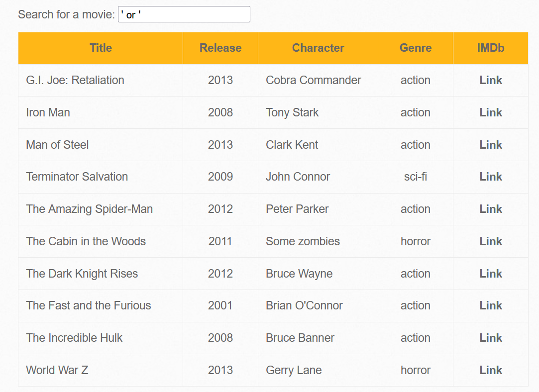Open IMDb link for Iron Man
This screenshot has width=539, height=392.
click(x=491, y=112)
